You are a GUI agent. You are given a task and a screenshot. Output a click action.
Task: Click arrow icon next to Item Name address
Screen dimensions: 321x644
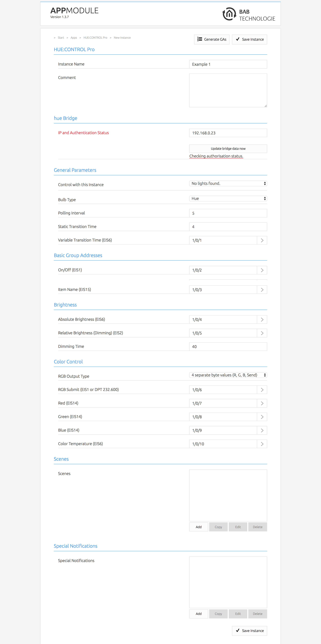tap(262, 290)
